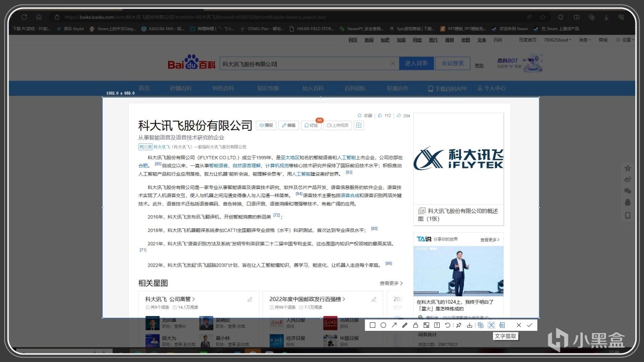Select the highlighter marker tool
This screenshot has width=644, height=362.
click(x=416, y=325)
